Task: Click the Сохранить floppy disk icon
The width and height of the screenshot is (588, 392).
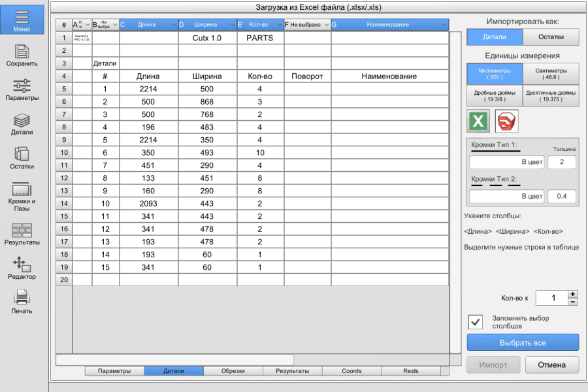Action: coord(22,52)
